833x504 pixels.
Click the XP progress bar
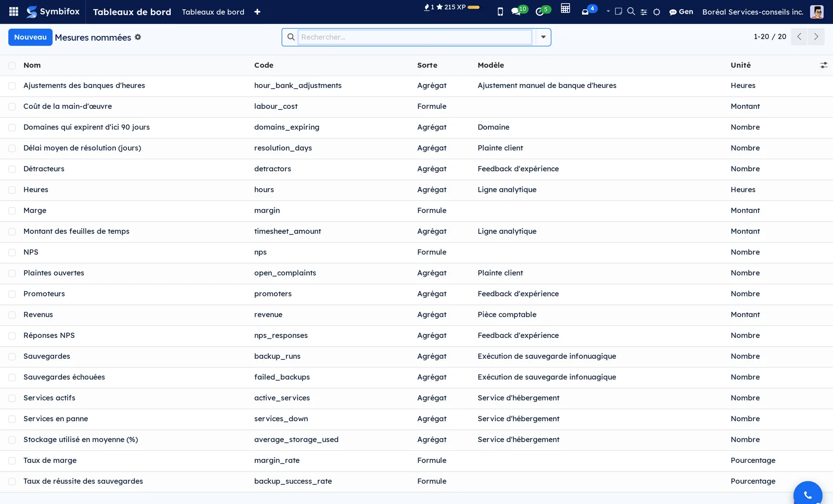(474, 7)
